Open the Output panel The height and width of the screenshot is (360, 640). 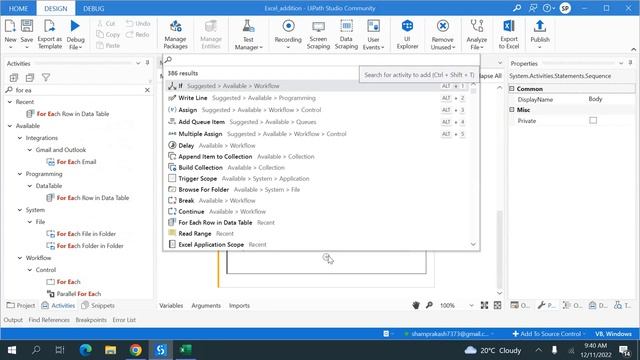click(13, 320)
